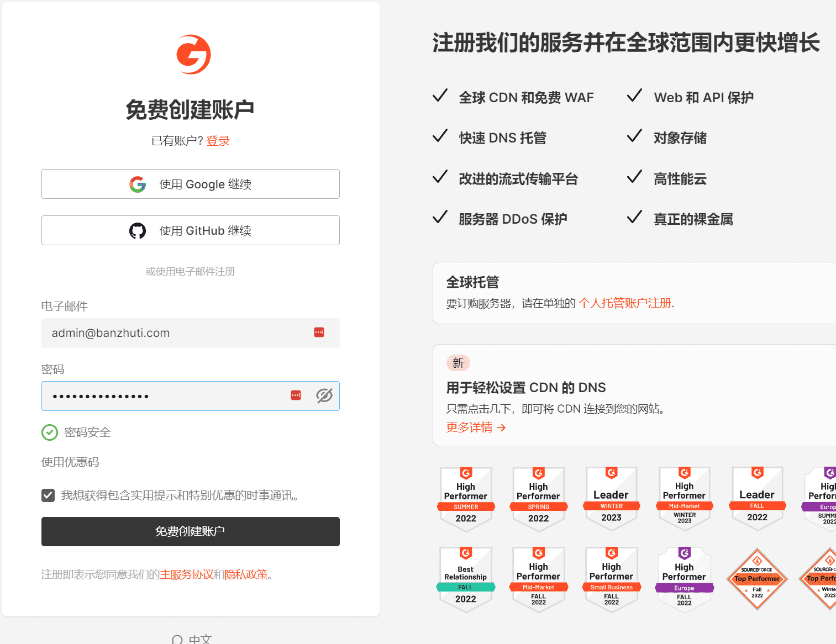Click the 登录 login link
The image size is (836, 644).
[218, 141]
